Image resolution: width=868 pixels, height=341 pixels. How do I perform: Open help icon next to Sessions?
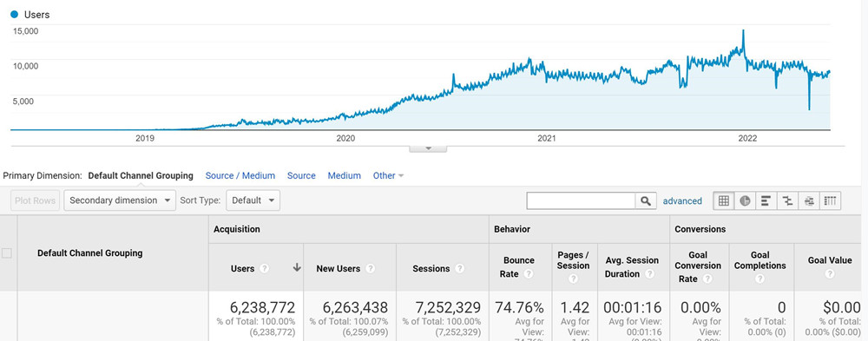click(x=459, y=268)
